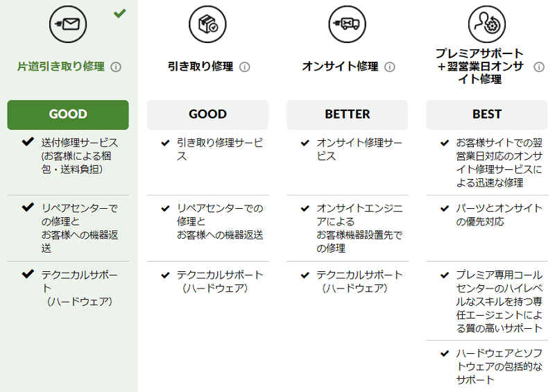Select the BETTER onsite plan button
The image size is (555, 392).
(348, 114)
